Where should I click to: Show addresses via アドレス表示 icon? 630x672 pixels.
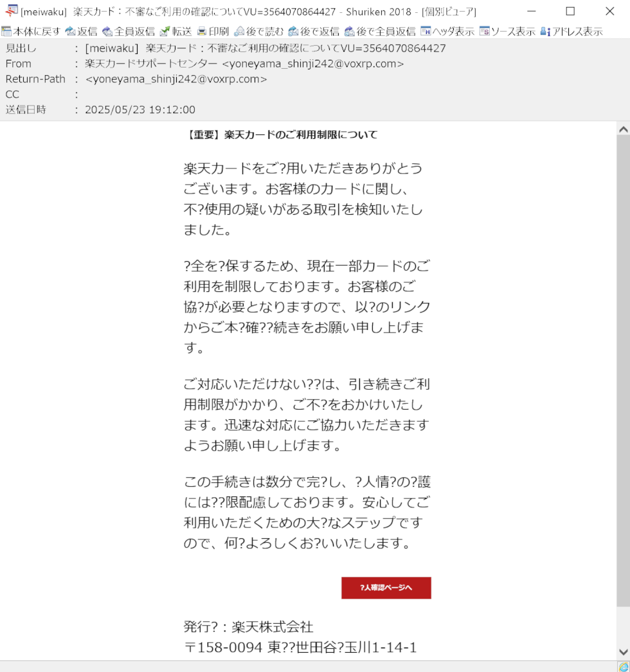click(x=545, y=32)
